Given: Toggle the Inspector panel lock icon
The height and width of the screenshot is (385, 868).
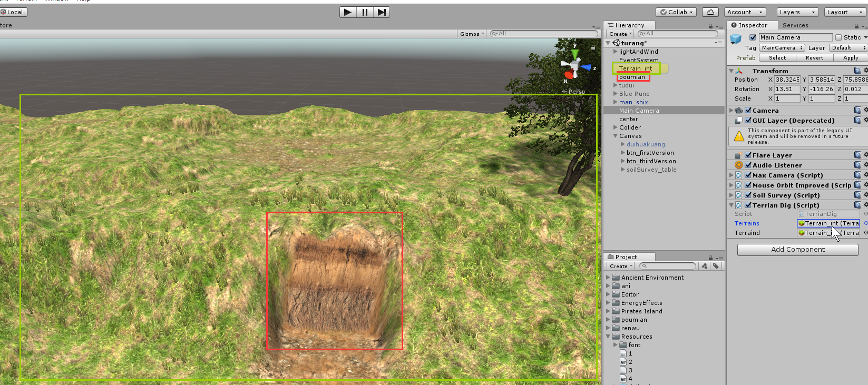Looking at the screenshot, I should point(856,26).
